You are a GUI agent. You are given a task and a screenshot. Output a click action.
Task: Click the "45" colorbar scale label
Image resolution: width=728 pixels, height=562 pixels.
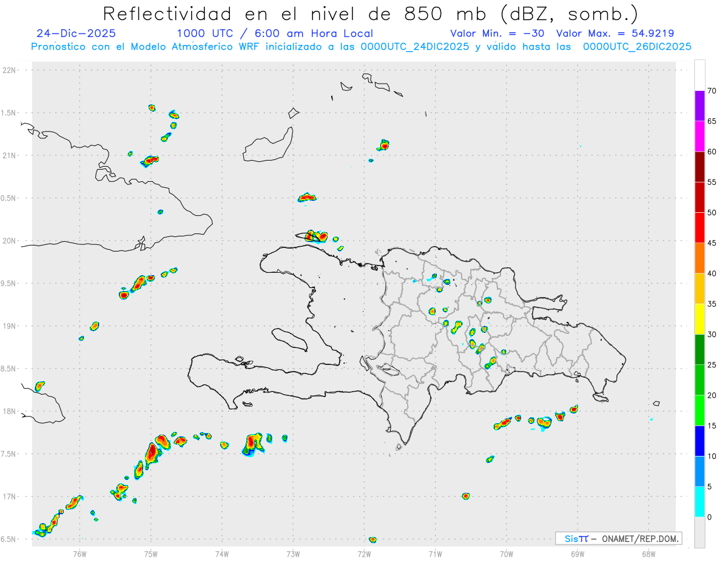tap(712, 243)
